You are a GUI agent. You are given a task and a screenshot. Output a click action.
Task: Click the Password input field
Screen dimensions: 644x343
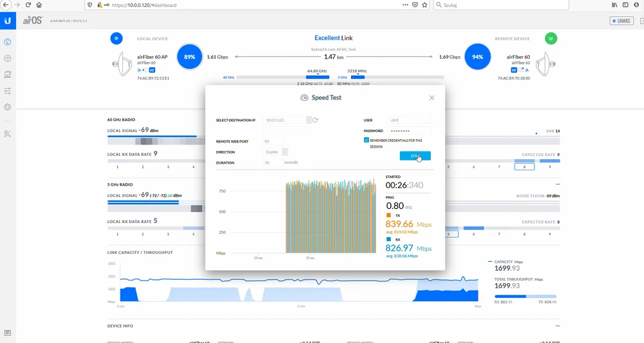tap(410, 131)
